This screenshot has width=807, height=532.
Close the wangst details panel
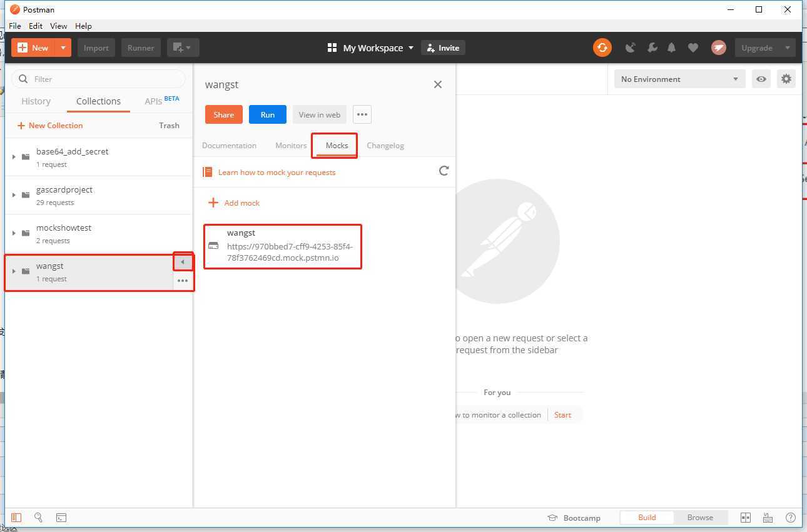438,84
